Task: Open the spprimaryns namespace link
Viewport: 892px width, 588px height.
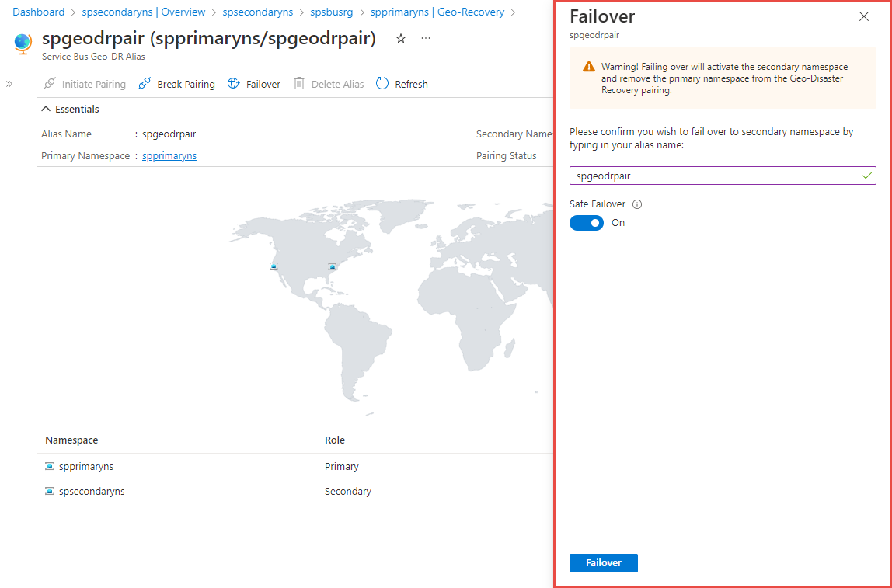Action: 169,155
